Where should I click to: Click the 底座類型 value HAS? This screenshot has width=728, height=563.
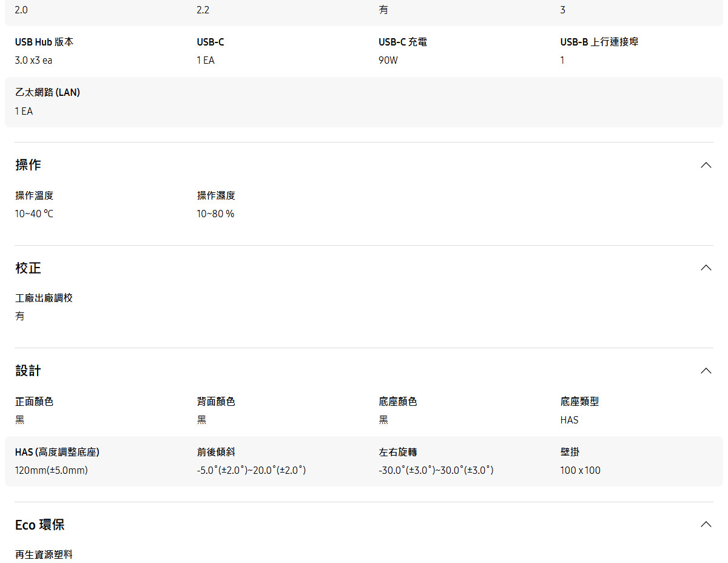coord(570,419)
